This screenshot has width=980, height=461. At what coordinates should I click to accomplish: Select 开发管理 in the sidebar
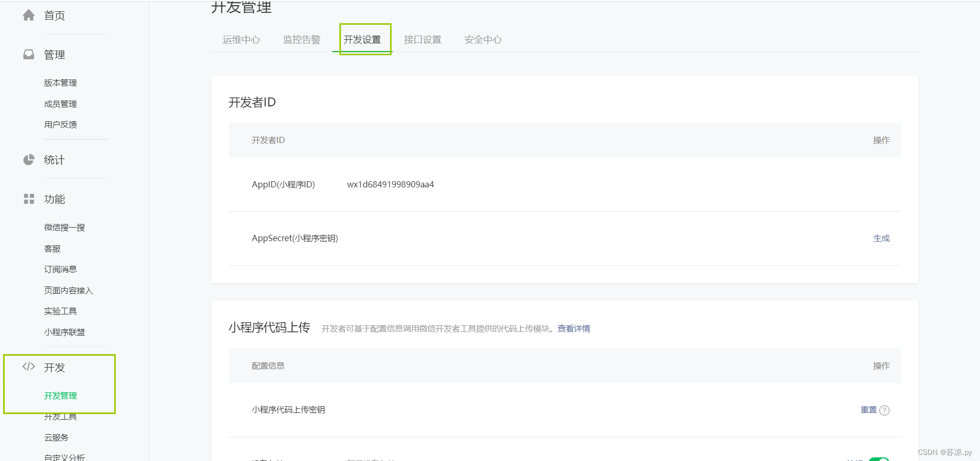(60, 395)
